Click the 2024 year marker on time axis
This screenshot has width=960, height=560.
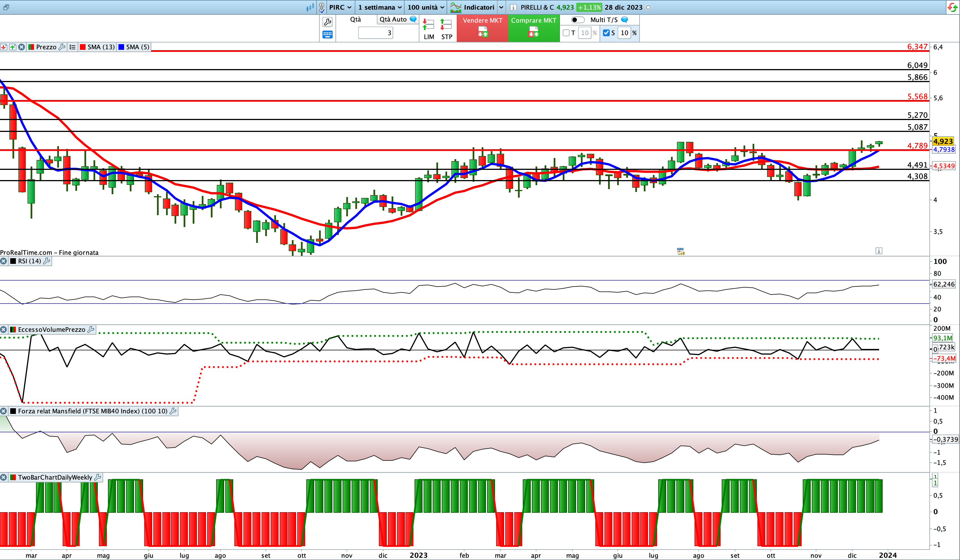click(x=888, y=555)
